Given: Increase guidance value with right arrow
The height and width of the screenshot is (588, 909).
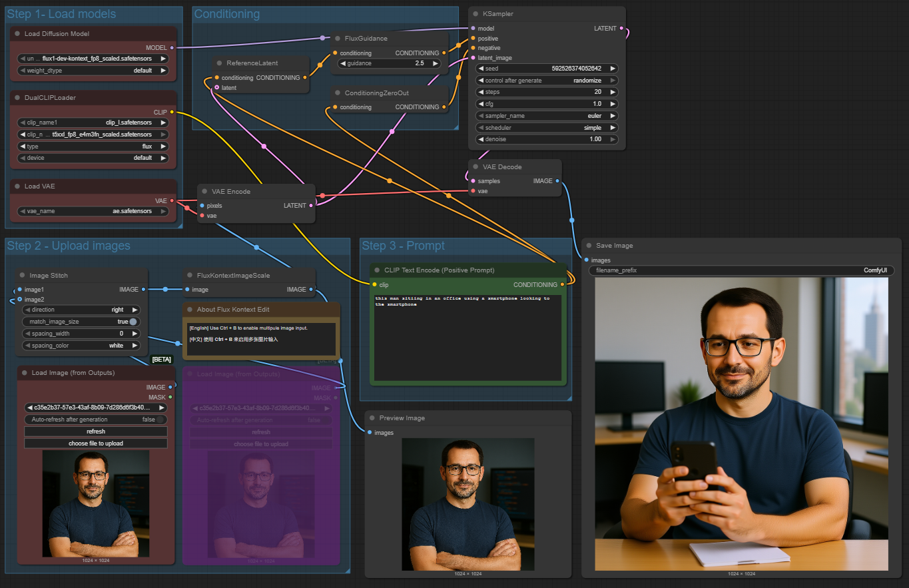Looking at the screenshot, I should pos(435,64).
